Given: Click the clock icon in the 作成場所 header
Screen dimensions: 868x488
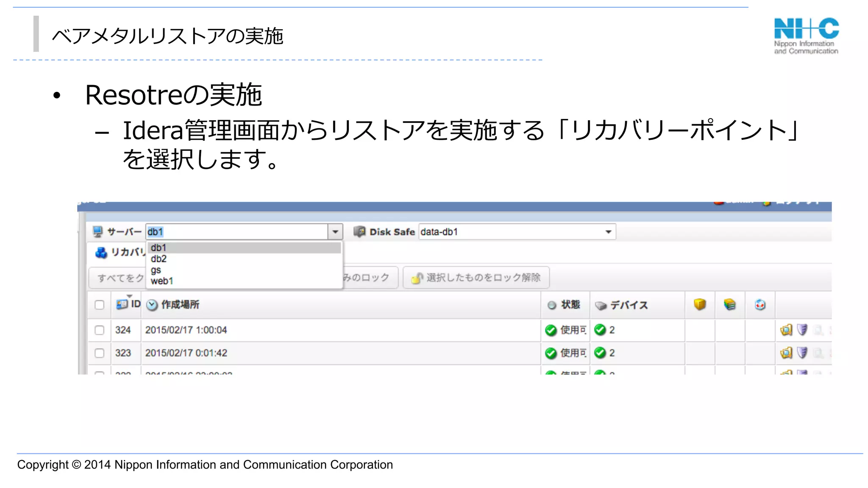Looking at the screenshot, I should 152,305.
